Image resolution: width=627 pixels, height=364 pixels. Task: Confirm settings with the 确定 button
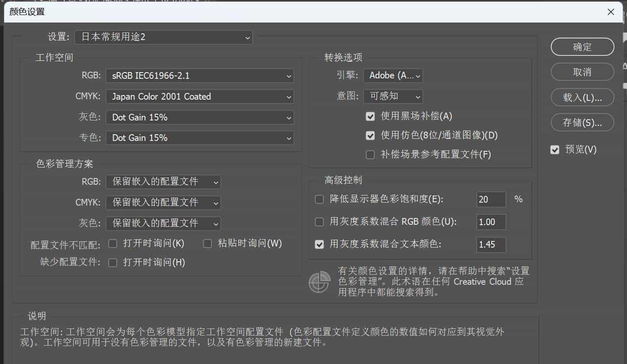[x=582, y=47]
